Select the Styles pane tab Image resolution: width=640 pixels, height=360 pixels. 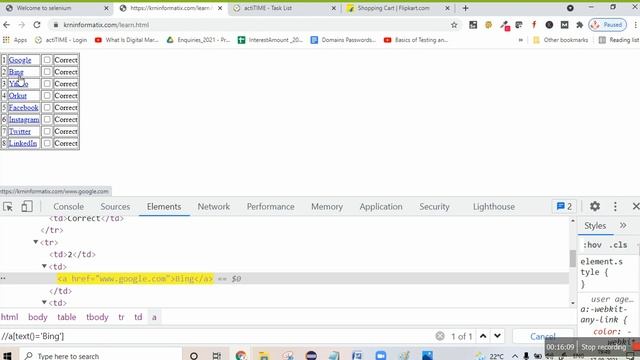[x=595, y=226]
